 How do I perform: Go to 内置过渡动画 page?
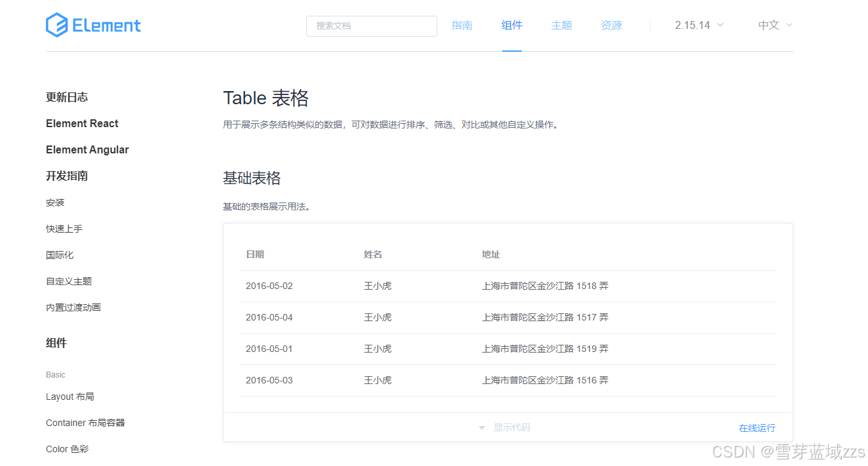(73, 307)
